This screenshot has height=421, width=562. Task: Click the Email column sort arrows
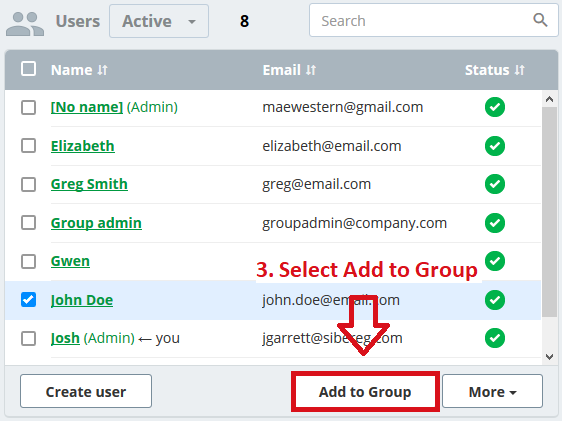(311, 70)
